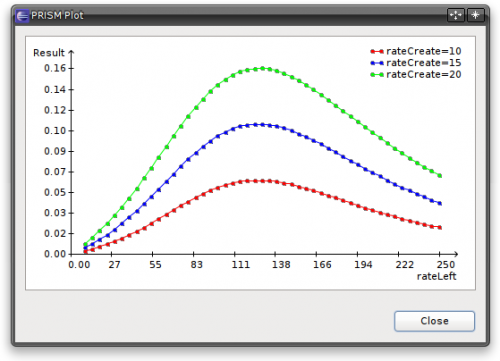Click the last point of the green curve
Viewport: 500px width, 361px height.
point(440,176)
